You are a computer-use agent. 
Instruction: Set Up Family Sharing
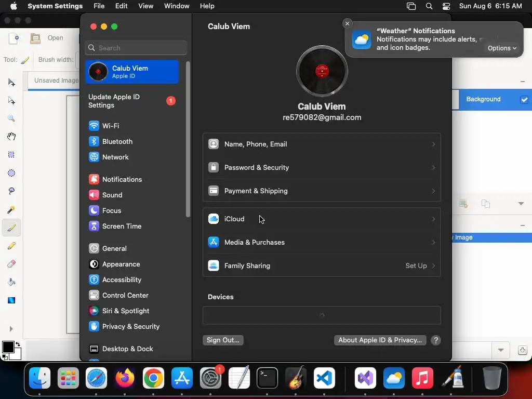[322, 266]
